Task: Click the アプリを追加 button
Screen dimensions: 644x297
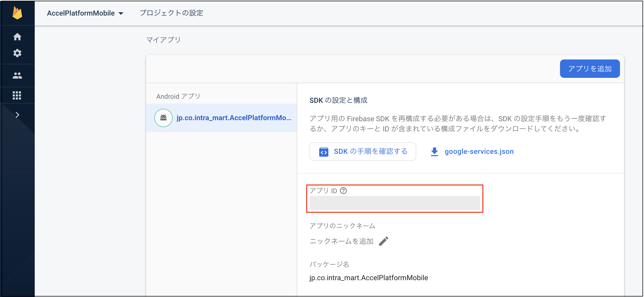Action: click(x=590, y=69)
